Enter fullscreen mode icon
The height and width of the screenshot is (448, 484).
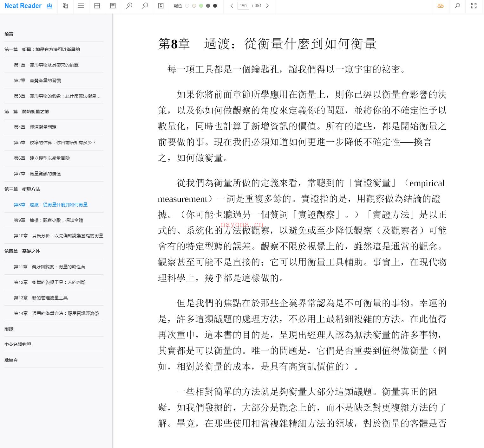(474, 6)
